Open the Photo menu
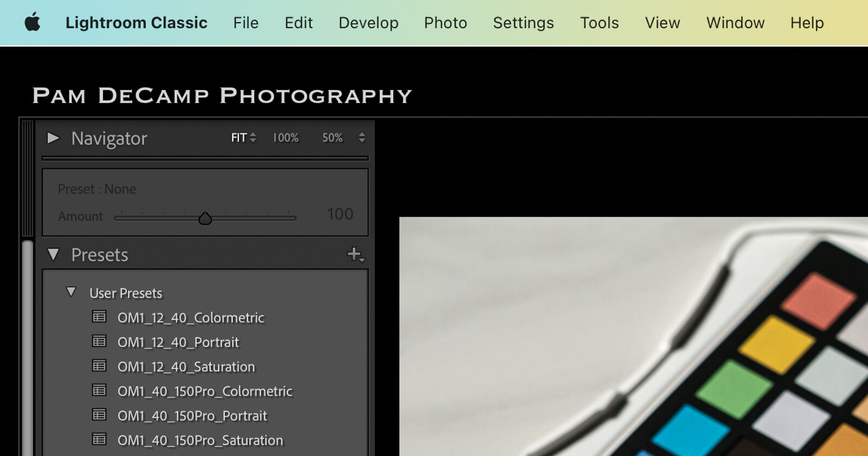The image size is (868, 456). click(445, 23)
